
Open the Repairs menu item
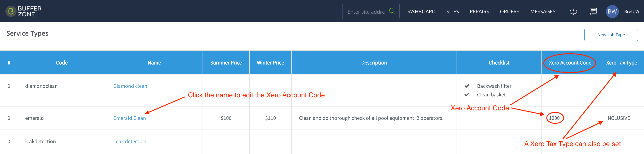[479, 12]
